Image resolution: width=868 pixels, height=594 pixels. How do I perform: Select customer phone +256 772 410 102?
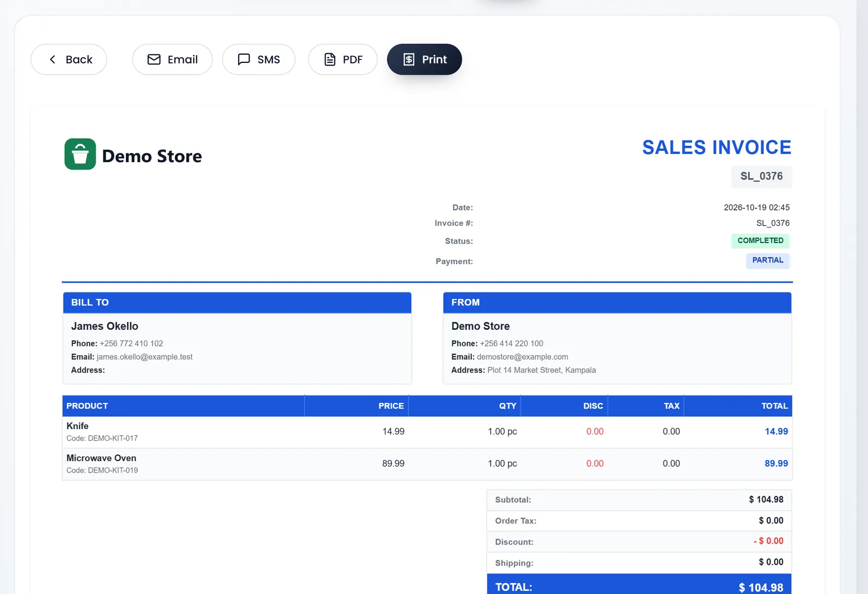coord(131,343)
